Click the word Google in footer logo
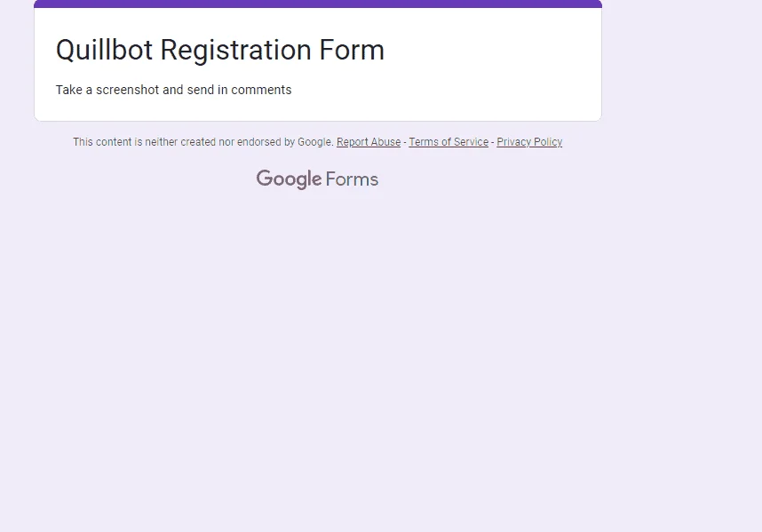Image resolution: width=762 pixels, height=532 pixels. click(289, 179)
